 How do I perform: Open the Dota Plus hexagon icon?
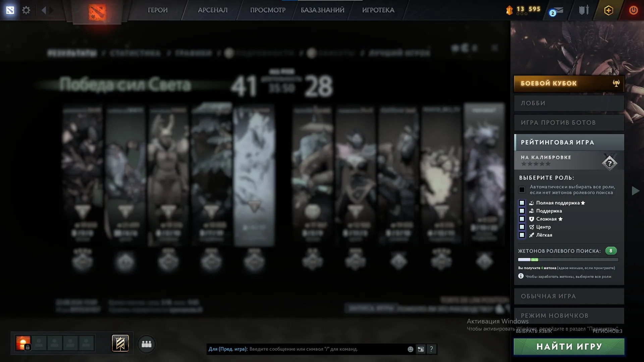tap(608, 10)
